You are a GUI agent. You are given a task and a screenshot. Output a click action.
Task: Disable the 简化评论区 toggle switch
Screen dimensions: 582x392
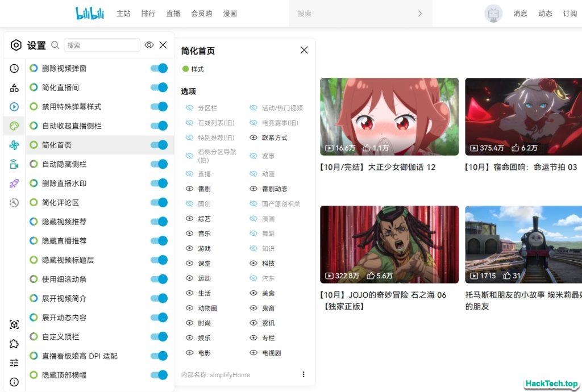159,202
